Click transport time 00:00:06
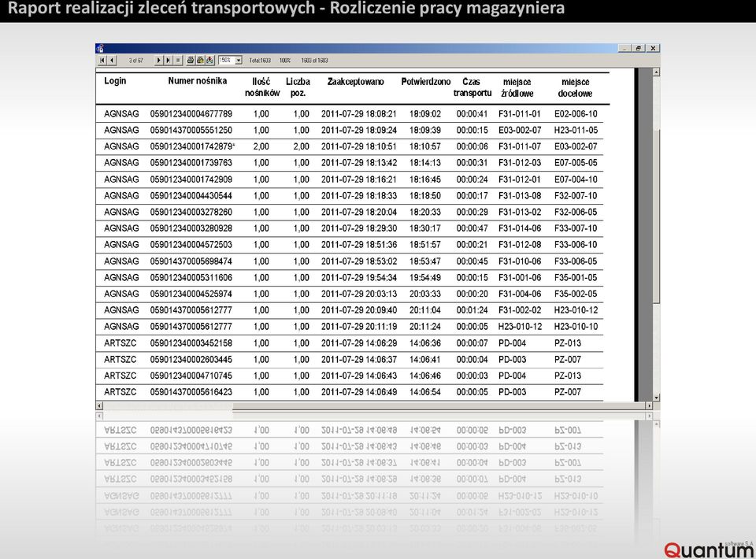The width and height of the screenshot is (756, 559). [472, 146]
